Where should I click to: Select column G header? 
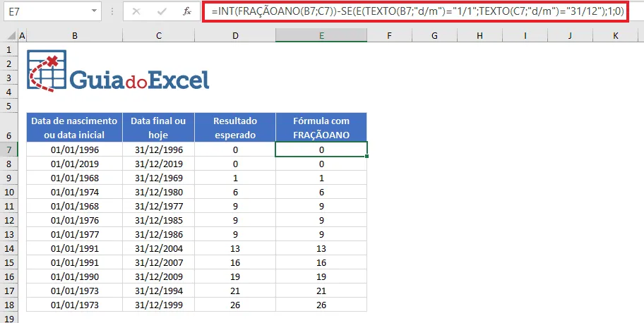click(434, 36)
